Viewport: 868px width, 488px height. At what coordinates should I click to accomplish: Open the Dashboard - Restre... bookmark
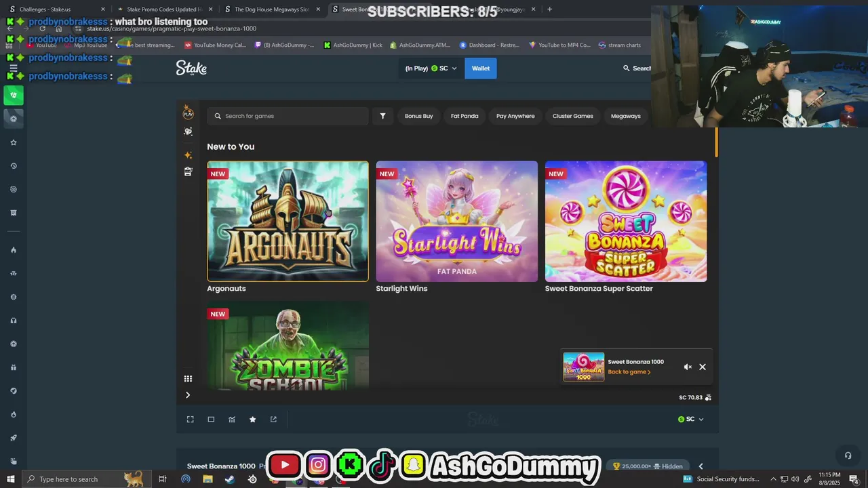pyautogui.click(x=489, y=45)
